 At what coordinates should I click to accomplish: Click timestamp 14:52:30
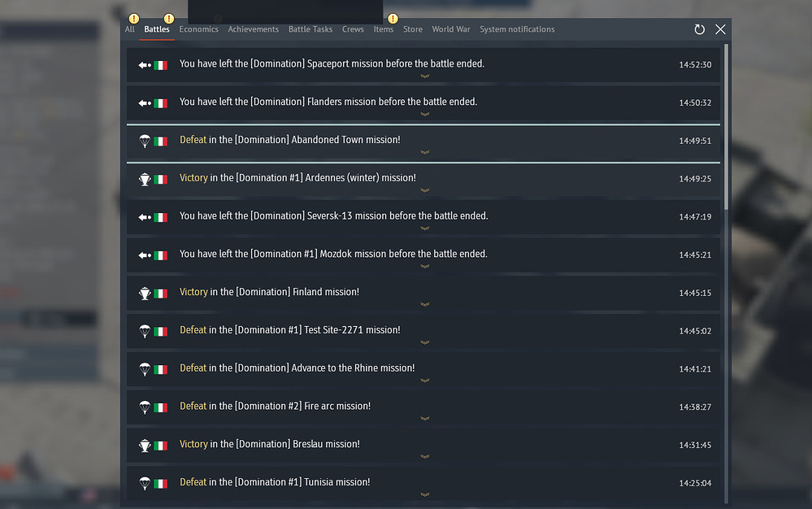(695, 65)
